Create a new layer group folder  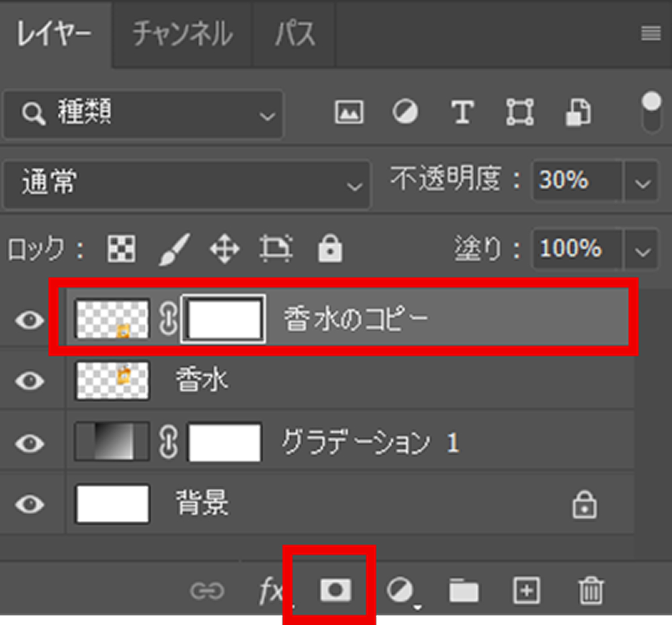coord(464,591)
